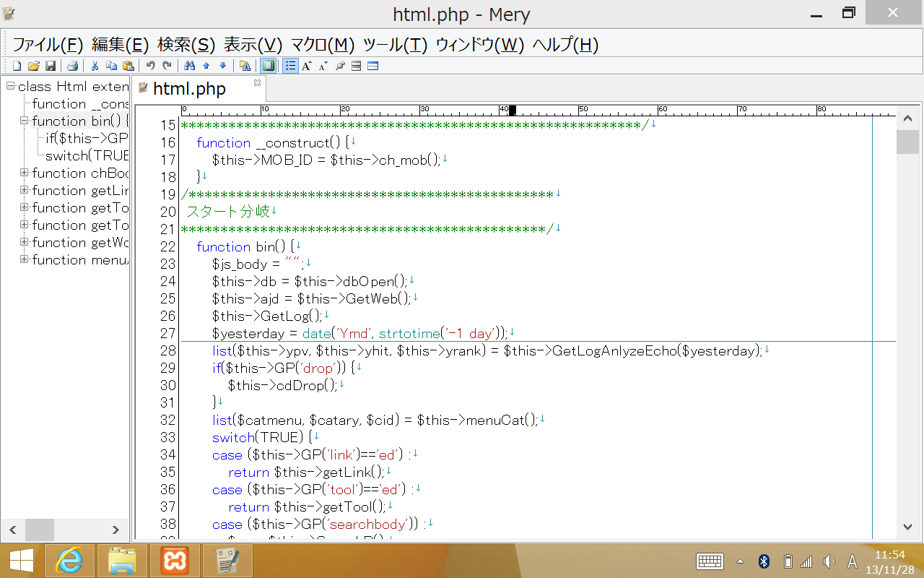Screen dimensions: 924x578
Task: Click the editor vertical scrollbar up arrow
Action: [x=907, y=118]
